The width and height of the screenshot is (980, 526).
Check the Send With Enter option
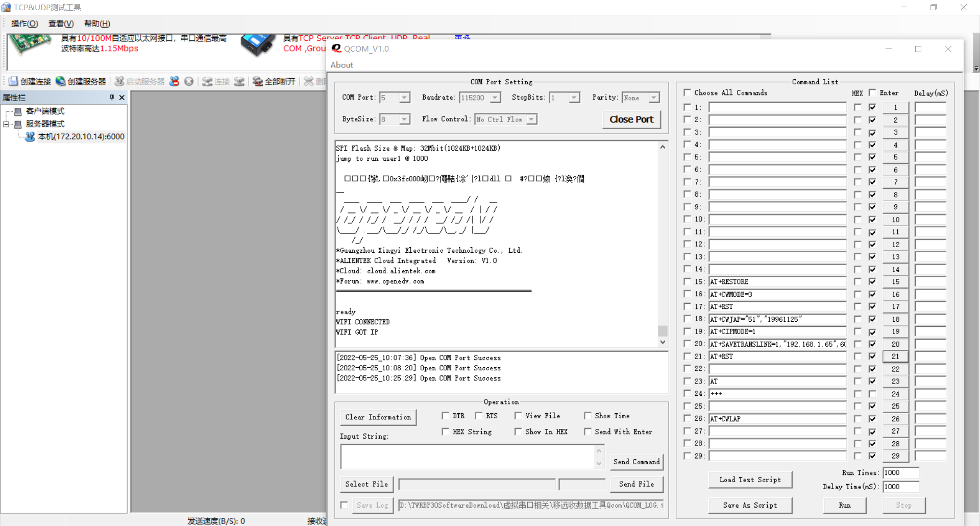point(588,432)
